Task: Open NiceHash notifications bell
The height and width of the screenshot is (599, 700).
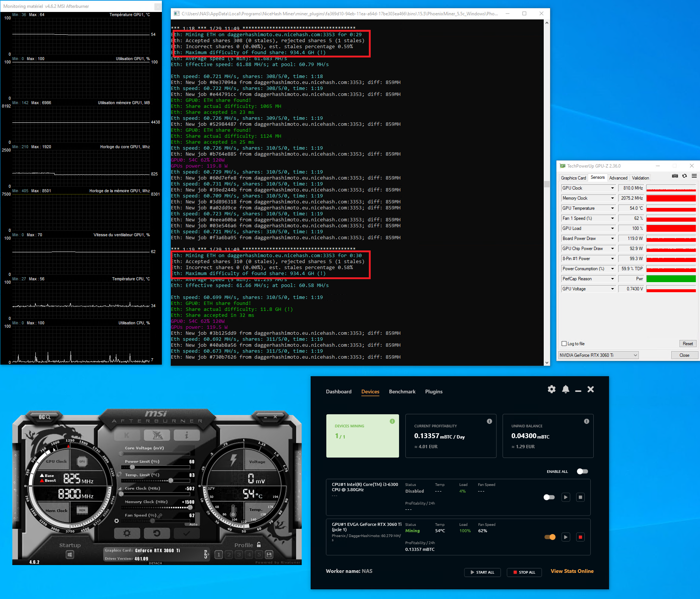Action: pos(566,390)
